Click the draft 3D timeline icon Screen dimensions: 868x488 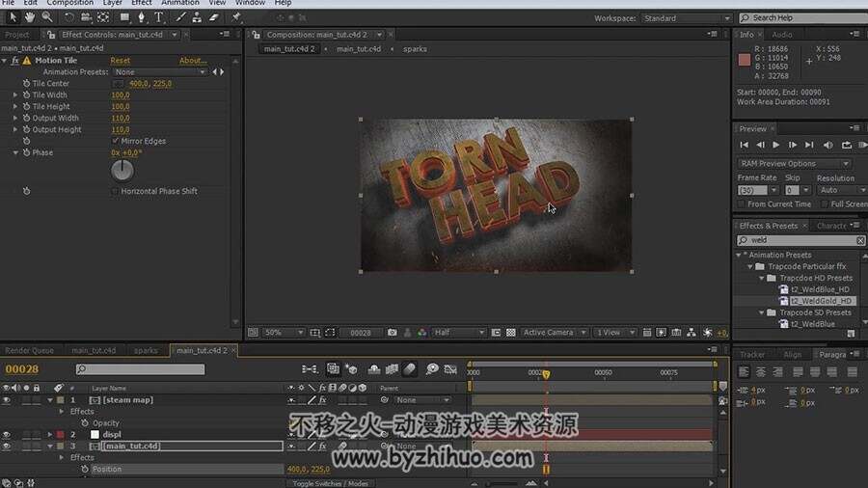pyautogui.click(x=351, y=369)
